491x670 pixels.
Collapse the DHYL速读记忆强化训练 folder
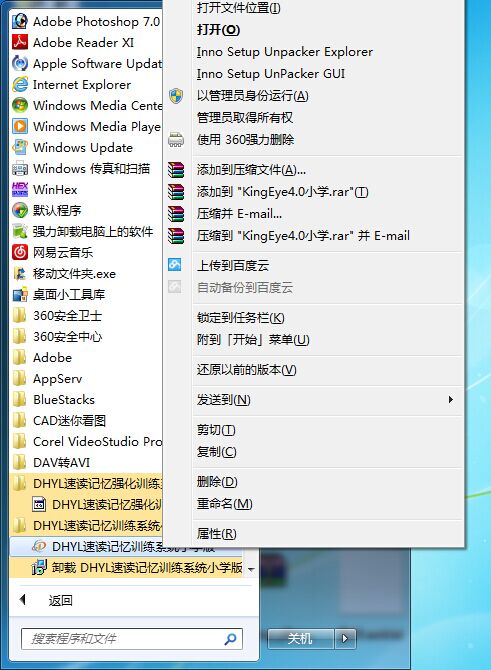pyautogui.click(x=86, y=483)
